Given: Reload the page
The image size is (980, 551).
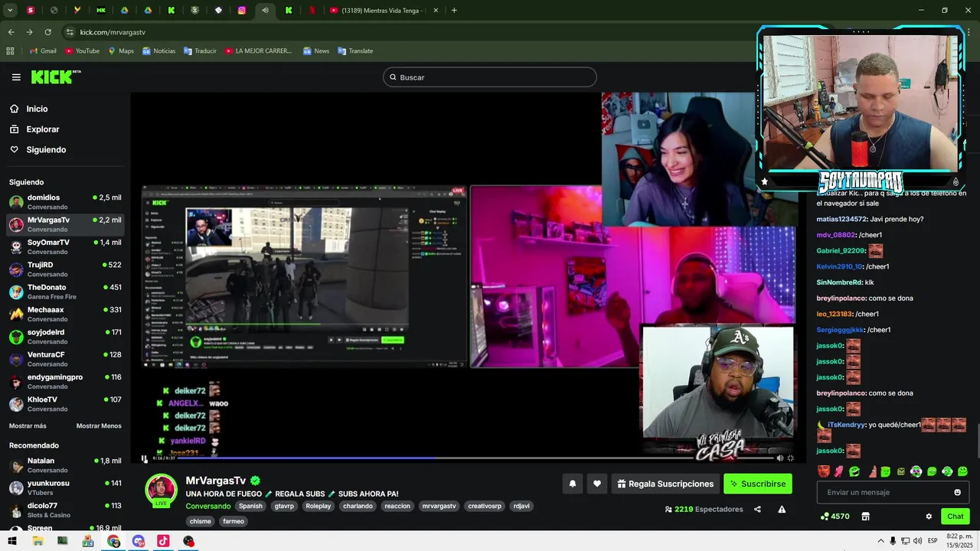Looking at the screenshot, I should [47, 32].
